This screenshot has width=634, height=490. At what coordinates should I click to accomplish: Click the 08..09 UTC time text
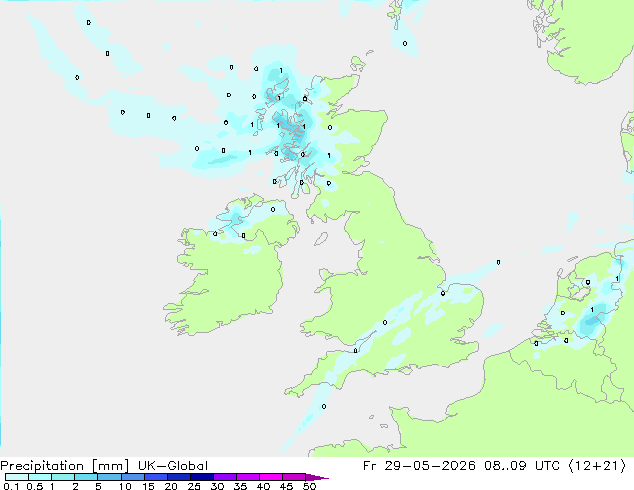pyautogui.click(x=522, y=466)
